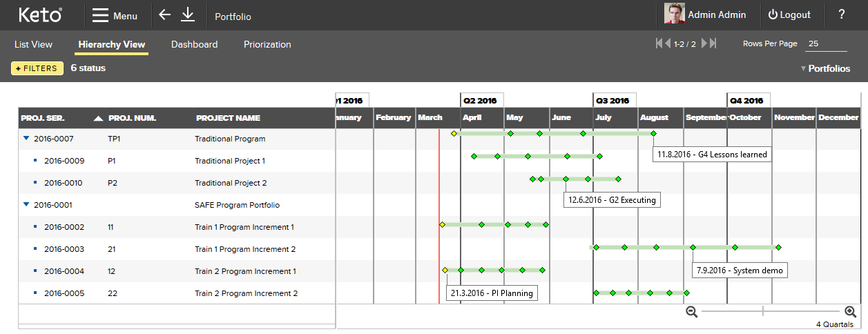
Task: Switch to List View tab
Action: (33, 44)
